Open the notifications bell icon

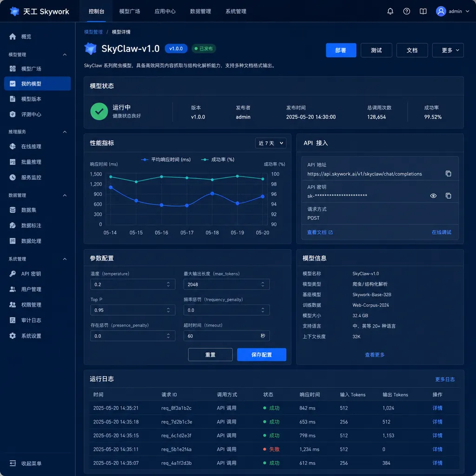coord(390,11)
